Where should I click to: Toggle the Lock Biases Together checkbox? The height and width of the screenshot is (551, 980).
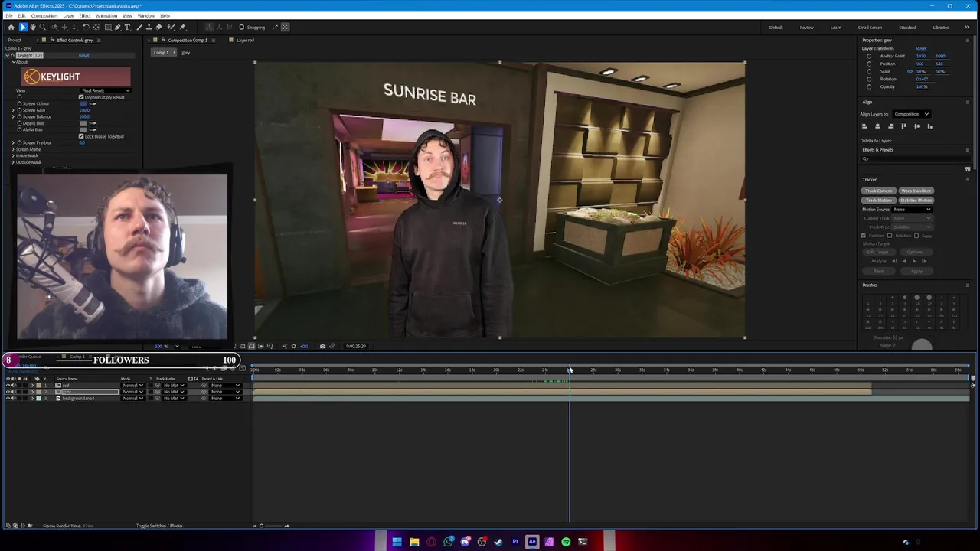tap(81, 136)
